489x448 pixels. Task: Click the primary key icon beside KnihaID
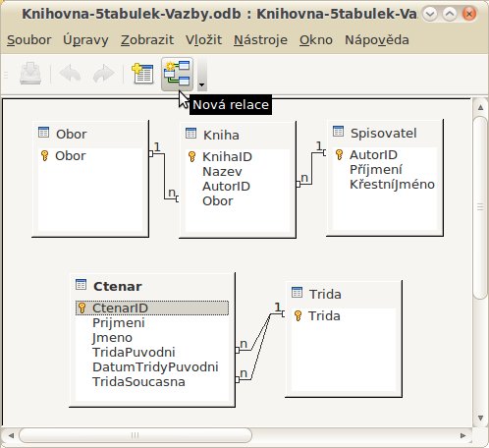192,156
